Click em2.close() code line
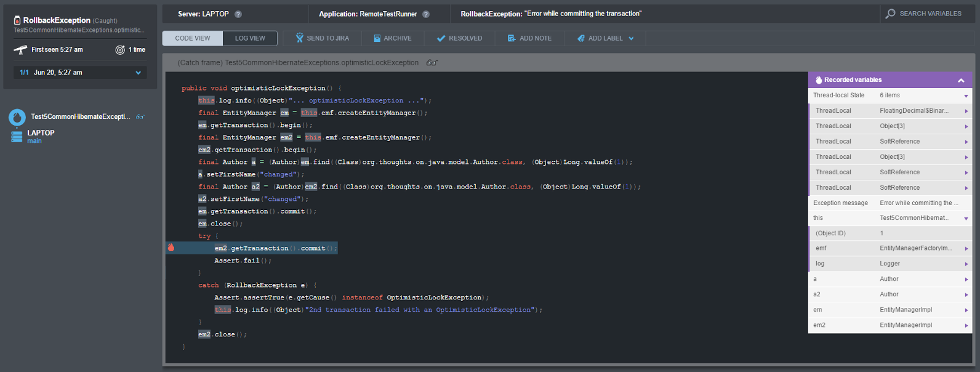This screenshot has width=980, height=372. tap(222, 334)
